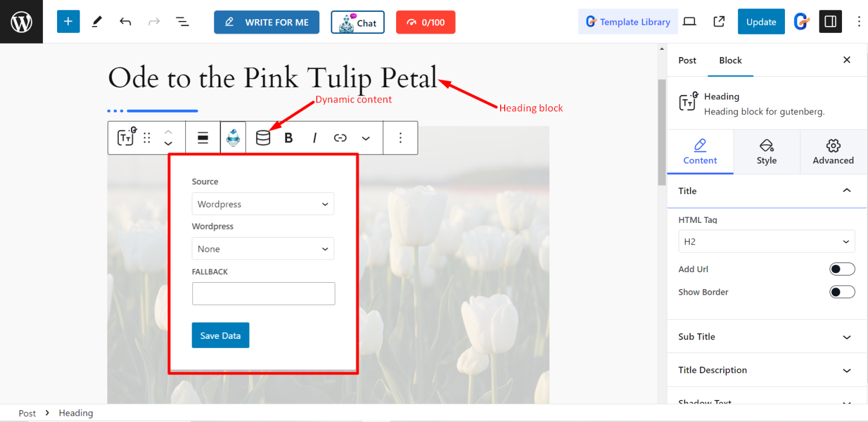Open dynamic content database options
868x422 pixels.
coord(262,137)
